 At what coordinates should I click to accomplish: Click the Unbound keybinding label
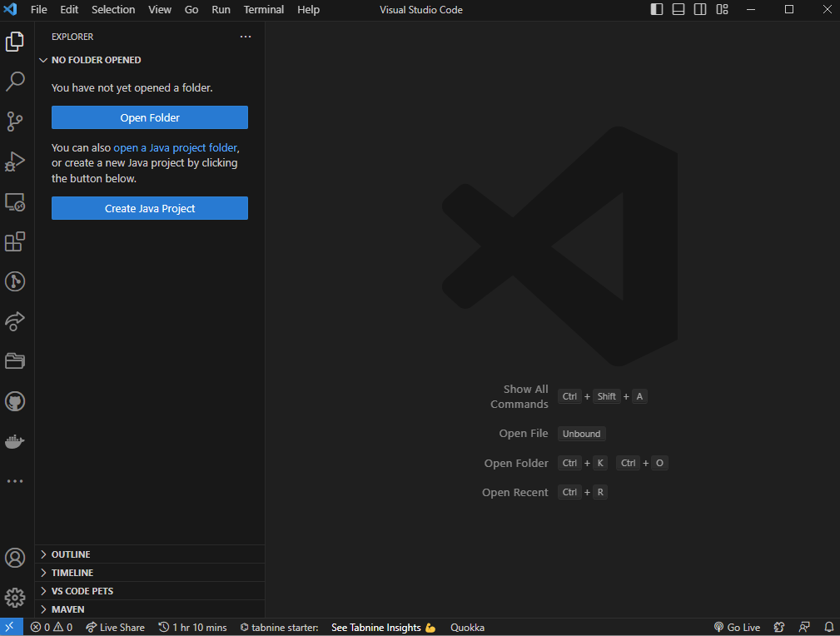(x=581, y=434)
